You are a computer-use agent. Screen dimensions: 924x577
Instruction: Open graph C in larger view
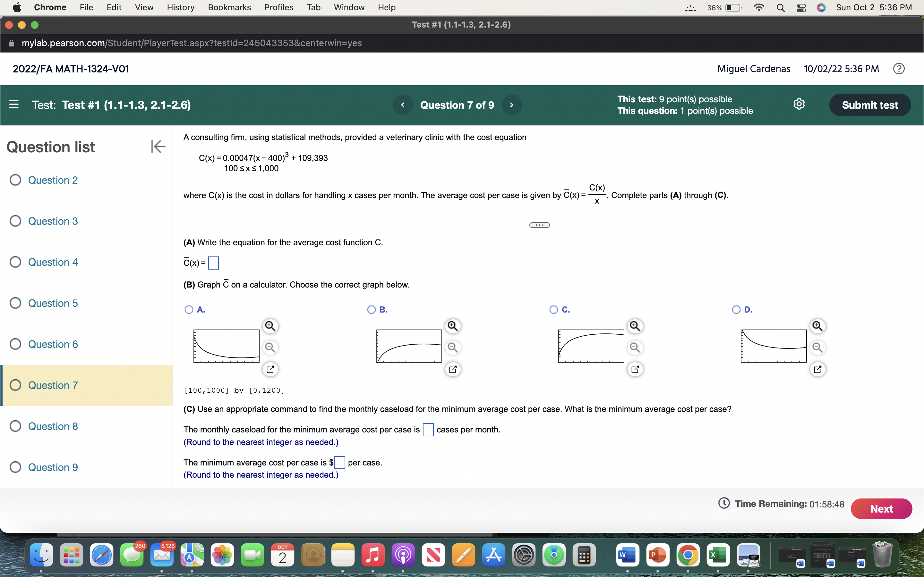(x=635, y=369)
